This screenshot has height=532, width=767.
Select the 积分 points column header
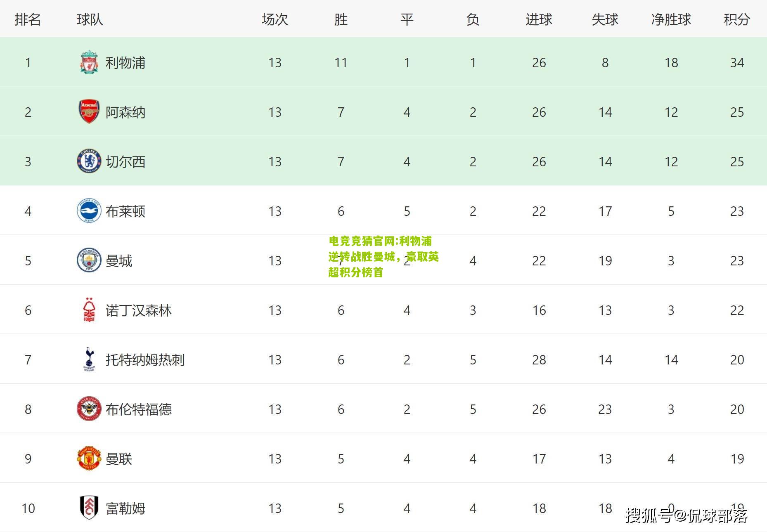click(x=737, y=19)
